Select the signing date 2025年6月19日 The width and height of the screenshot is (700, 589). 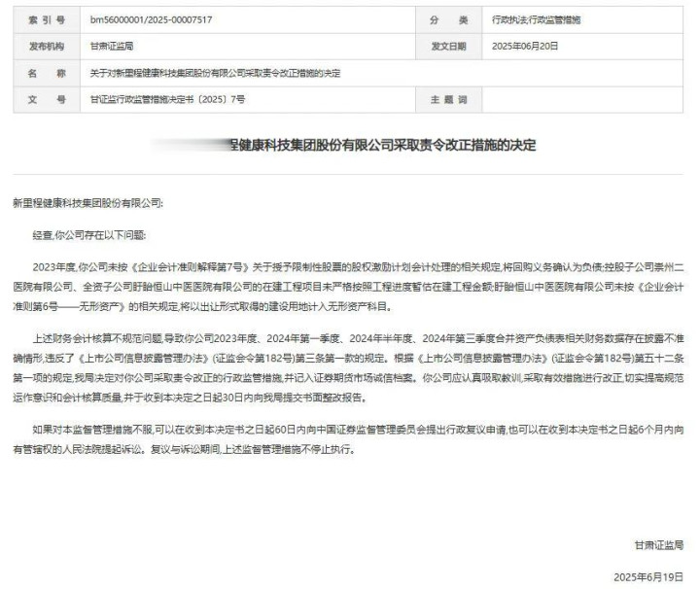click(648, 577)
